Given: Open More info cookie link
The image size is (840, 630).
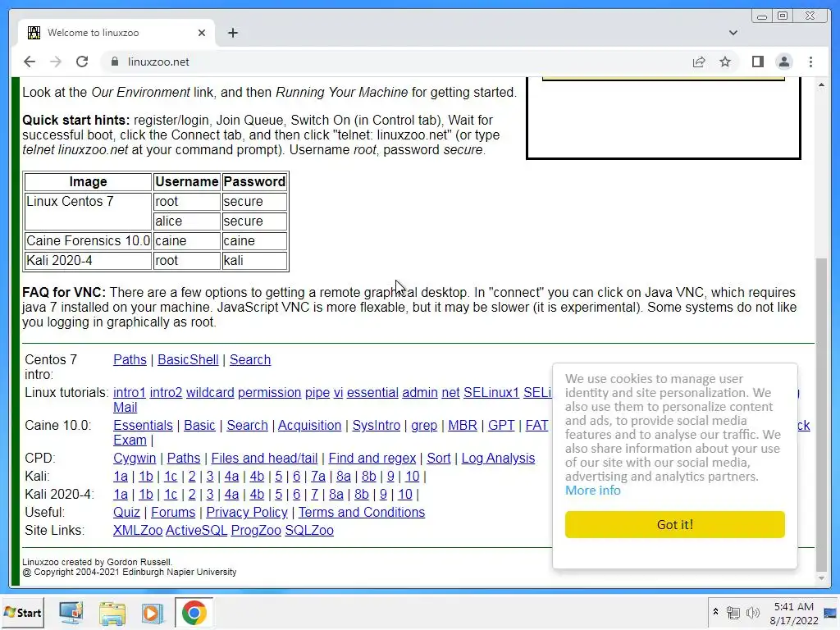Looking at the screenshot, I should [x=592, y=491].
